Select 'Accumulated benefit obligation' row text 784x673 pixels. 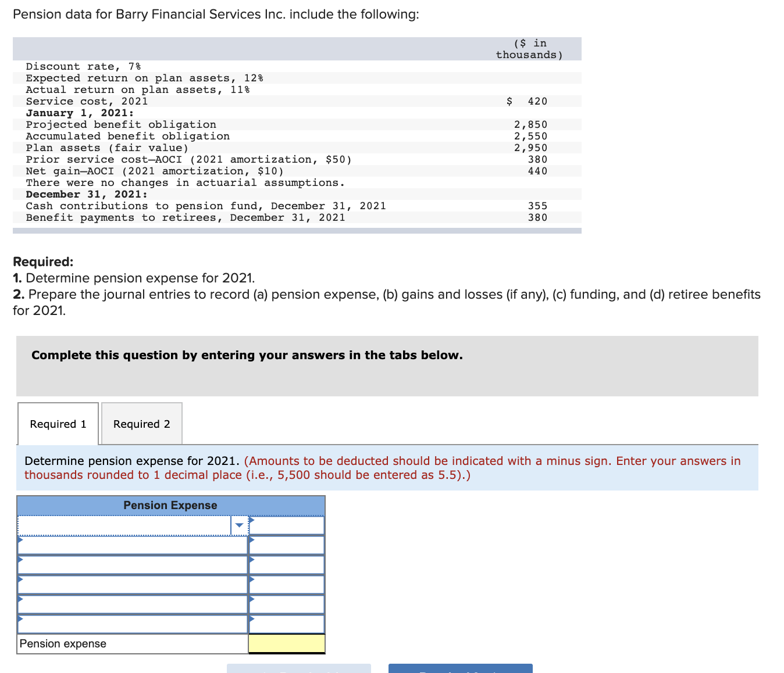127,136
